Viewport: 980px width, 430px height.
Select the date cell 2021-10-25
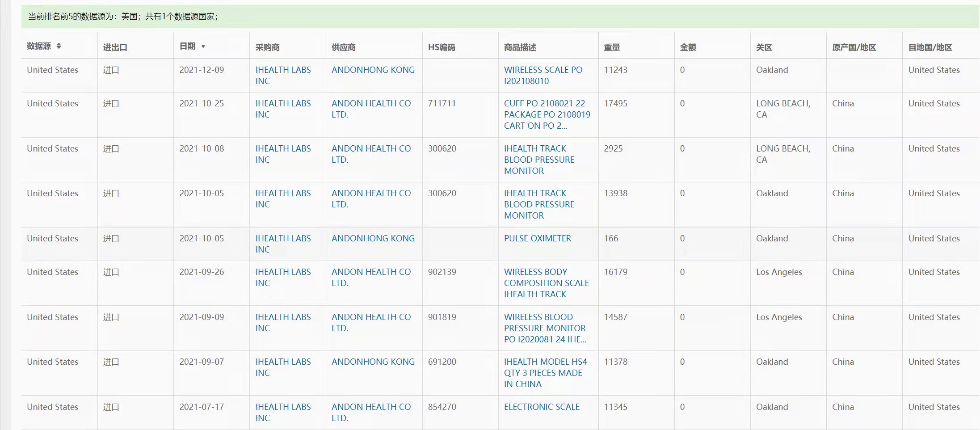coord(202,103)
